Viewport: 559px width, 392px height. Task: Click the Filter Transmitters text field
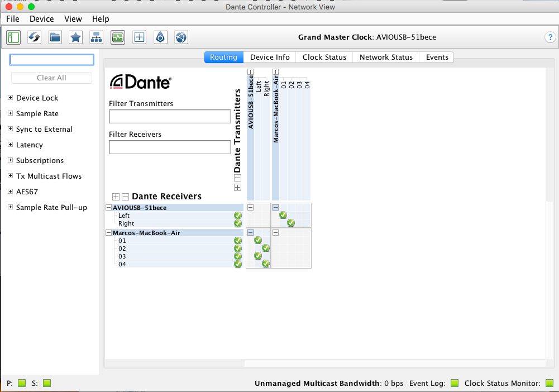click(x=169, y=116)
